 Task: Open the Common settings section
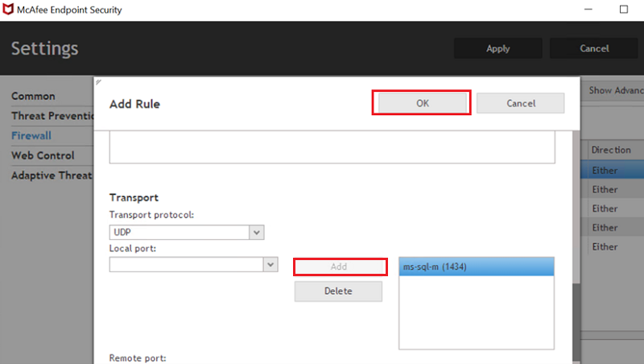pos(33,96)
